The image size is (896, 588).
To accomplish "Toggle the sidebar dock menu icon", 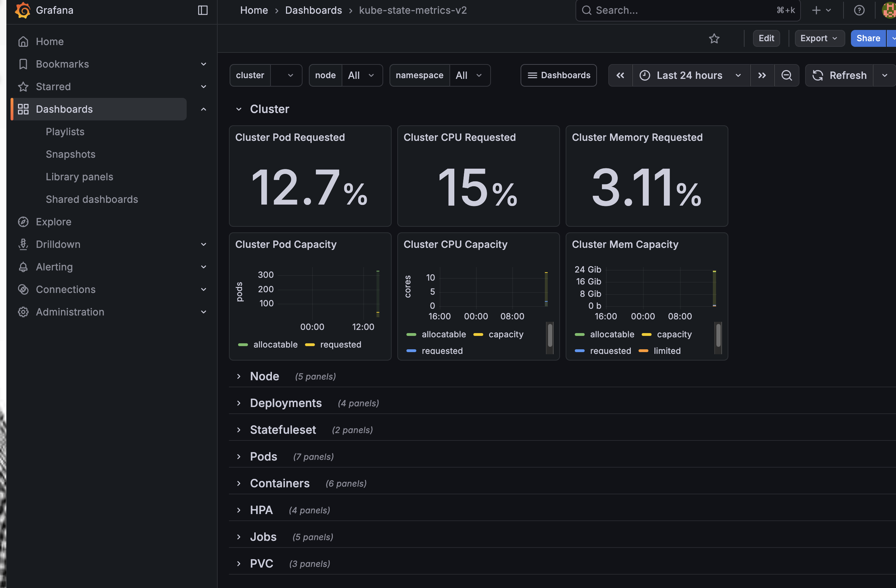I will tap(203, 10).
